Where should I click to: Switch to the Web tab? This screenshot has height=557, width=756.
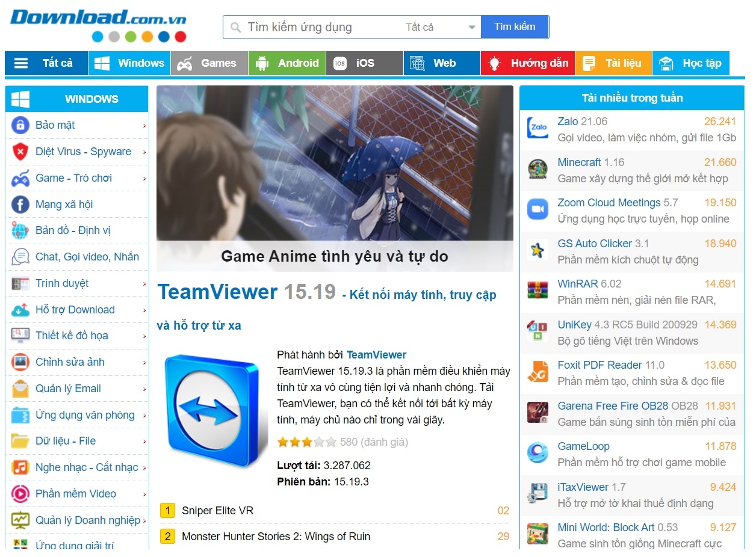[442, 63]
